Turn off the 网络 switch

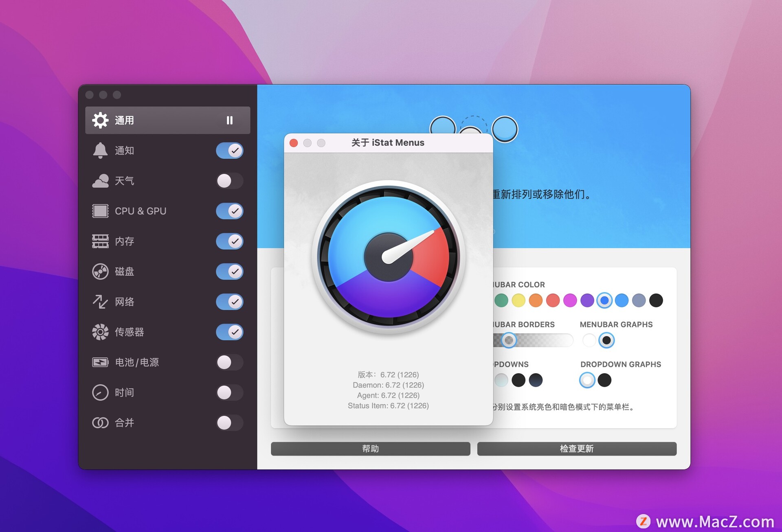[230, 302]
